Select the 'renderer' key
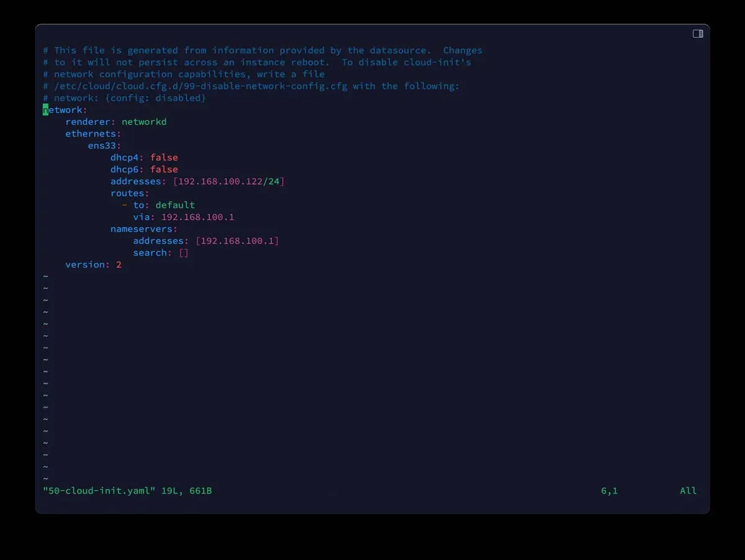Image resolution: width=745 pixels, height=560 pixels. tap(88, 122)
